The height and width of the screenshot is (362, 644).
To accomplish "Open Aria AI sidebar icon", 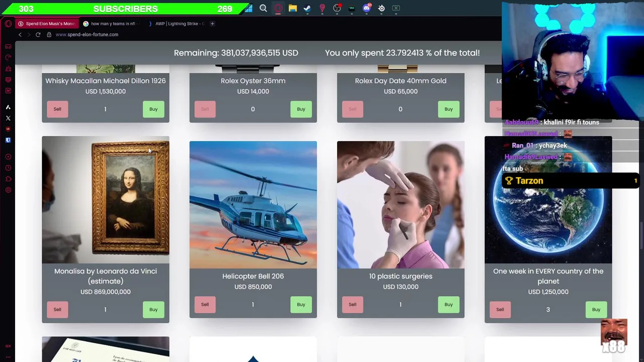I will coord(8,107).
